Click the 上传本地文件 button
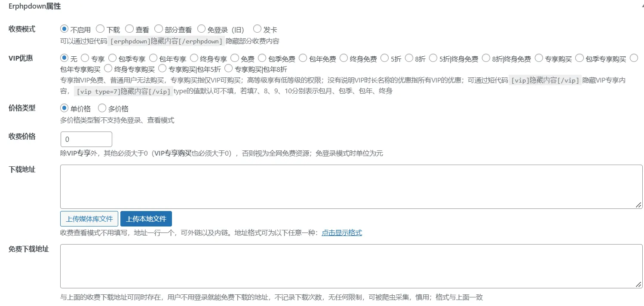 click(x=146, y=219)
